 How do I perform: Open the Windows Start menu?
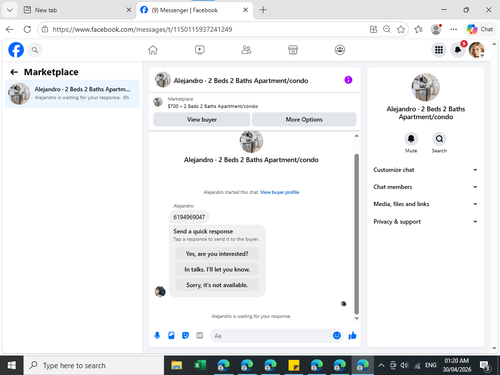click(11, 365)
